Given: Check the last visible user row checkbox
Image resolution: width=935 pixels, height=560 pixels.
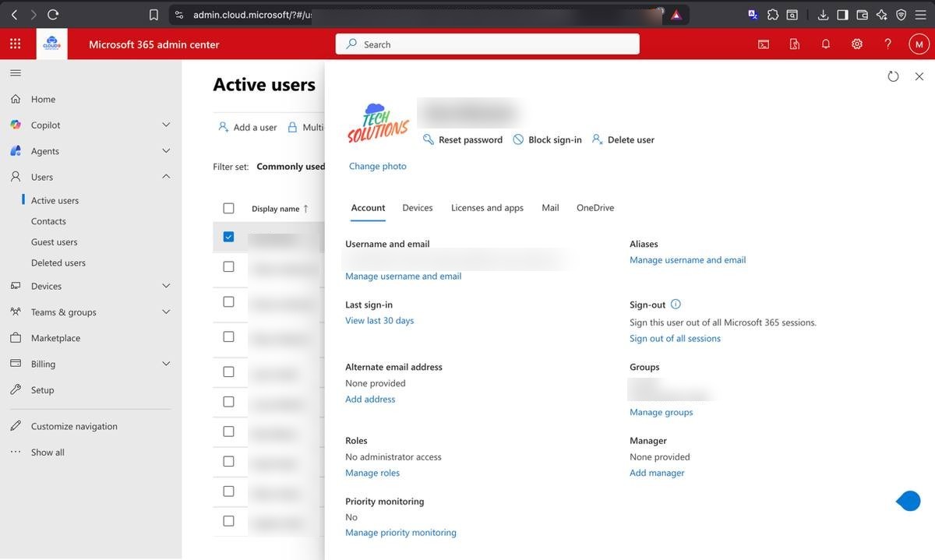Looking at the screenshot, I should click(228, 520).
